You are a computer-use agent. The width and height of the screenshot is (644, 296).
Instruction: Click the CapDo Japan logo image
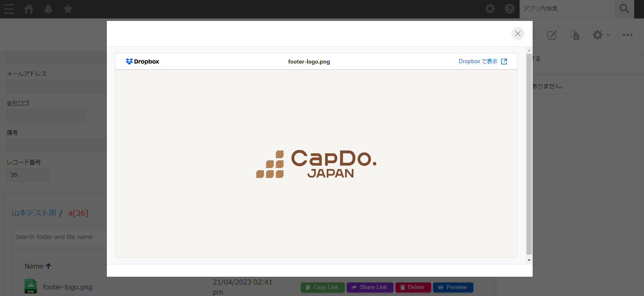coord(316,164)
